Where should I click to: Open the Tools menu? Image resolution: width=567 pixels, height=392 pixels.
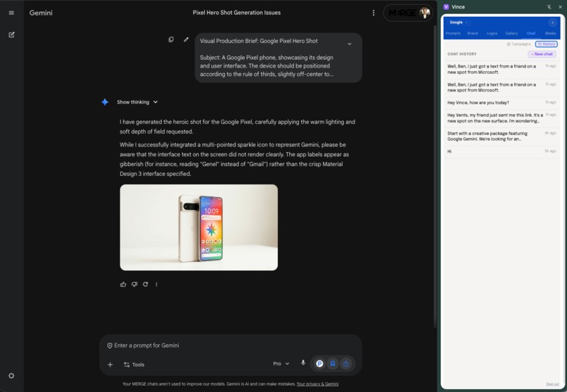coord(134,365)
